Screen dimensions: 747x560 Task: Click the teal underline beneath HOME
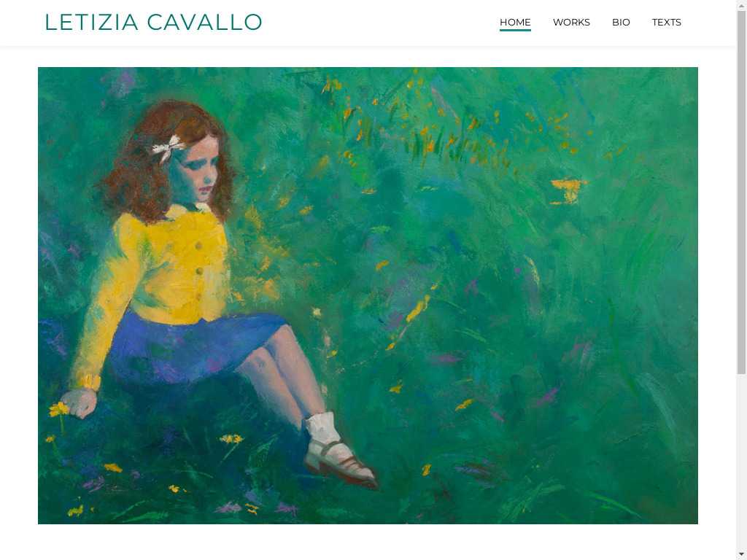[x=515, y=30]
